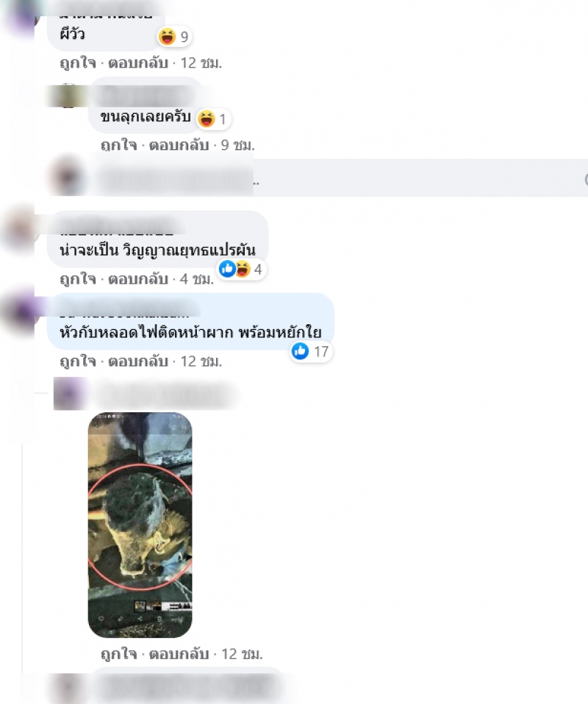Open the circled cow head photo attachment
The width and height of the screenshot is (588, 704).
tap(140, 525)
